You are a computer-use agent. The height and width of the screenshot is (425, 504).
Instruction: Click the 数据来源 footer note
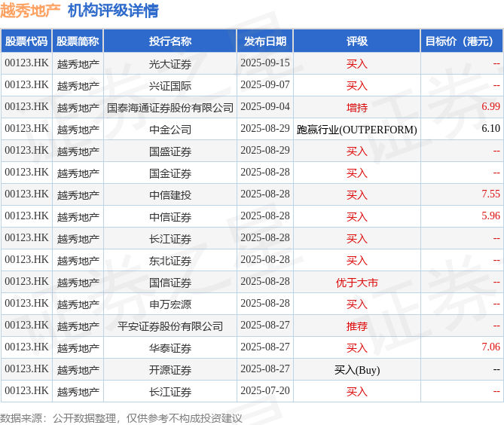[x=121, y=418]
